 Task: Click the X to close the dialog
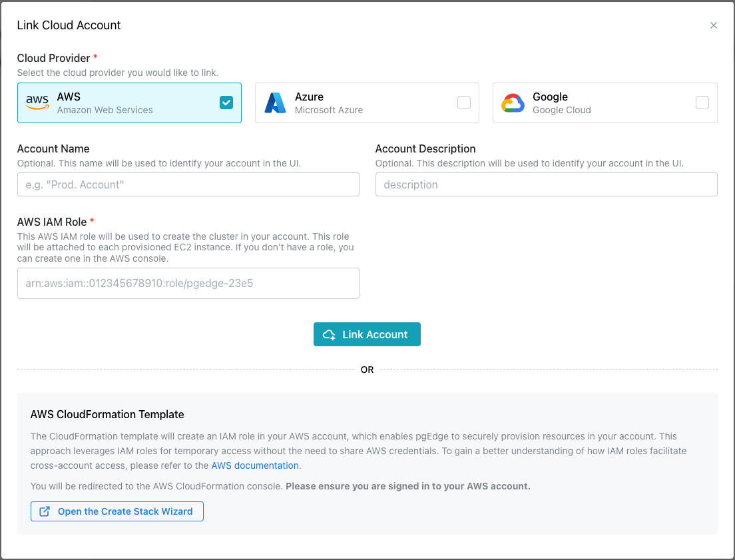pos(714,25)
